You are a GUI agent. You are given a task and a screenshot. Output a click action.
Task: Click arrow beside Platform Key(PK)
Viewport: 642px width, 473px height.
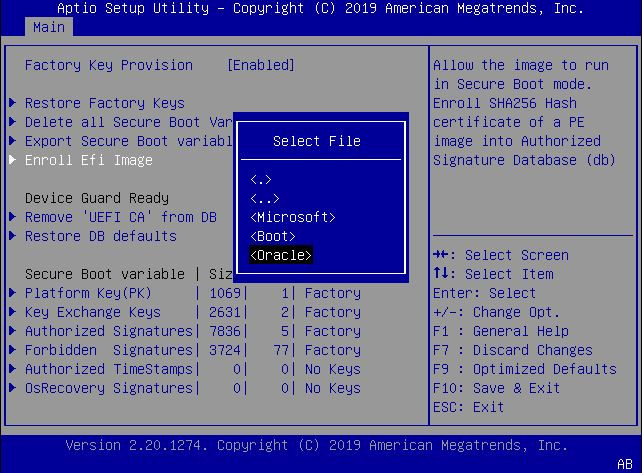click(13, 292)
